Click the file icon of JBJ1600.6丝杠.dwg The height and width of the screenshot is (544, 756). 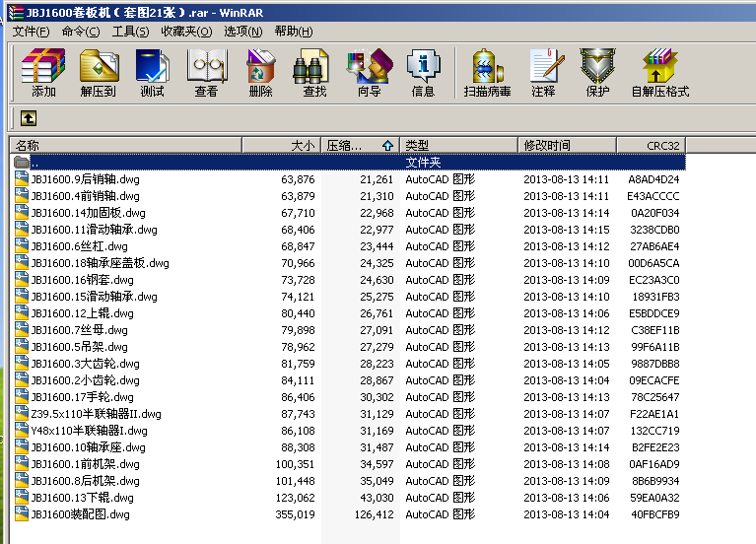22,246
